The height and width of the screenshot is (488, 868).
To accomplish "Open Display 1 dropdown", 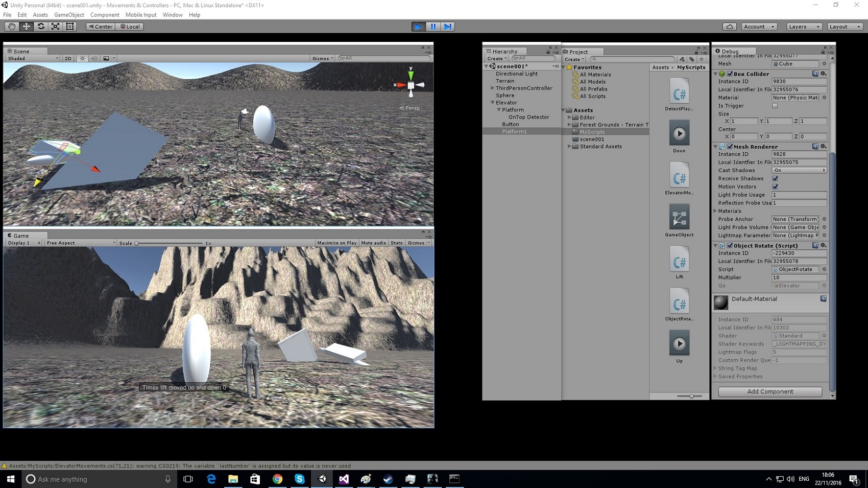I will [x=23, y=243].
